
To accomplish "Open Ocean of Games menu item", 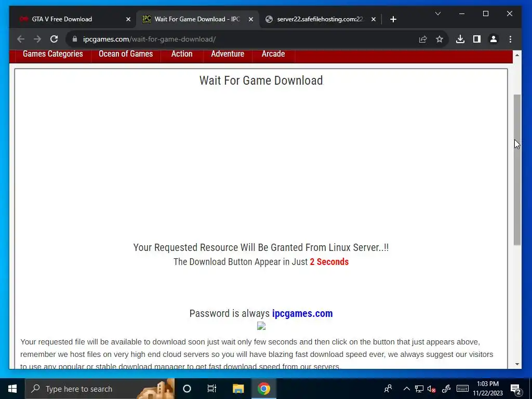I will tap(126, 54).
